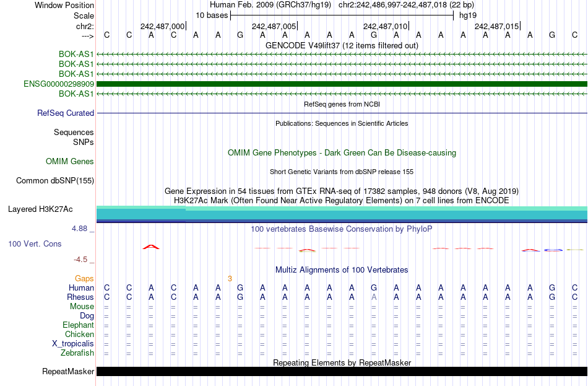Image resolution: width=588 pixels, height=386 pixels.
Task: Click the Human alignment row label
Action: point(81,288)
